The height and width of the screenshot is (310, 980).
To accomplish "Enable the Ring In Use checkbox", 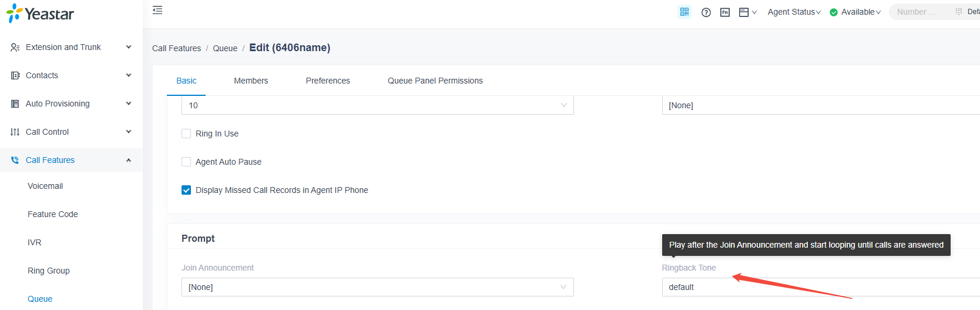I will [186, 134].
